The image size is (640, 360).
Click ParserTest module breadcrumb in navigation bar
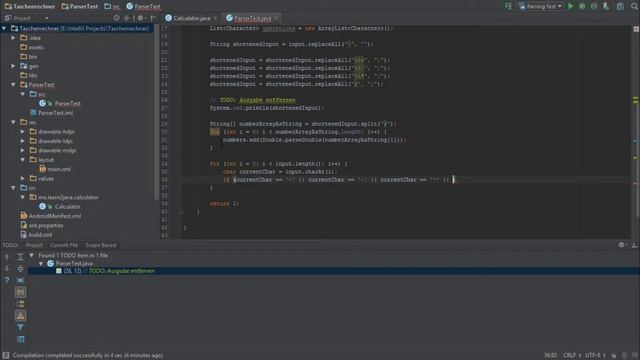80,6
